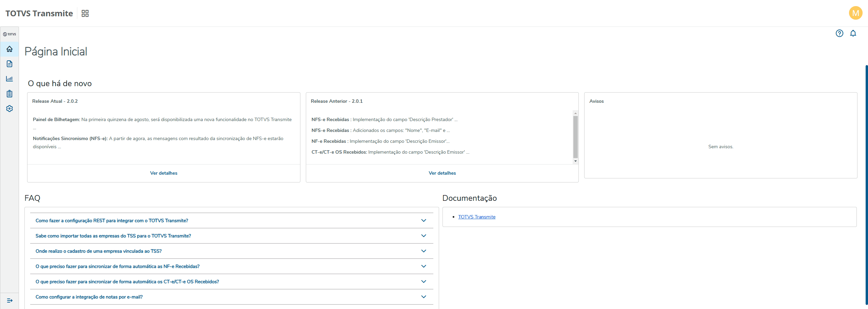Select the 'Painel de Bilhetagem' release note
The image size is (868, 309).
(x=162, y=123)
